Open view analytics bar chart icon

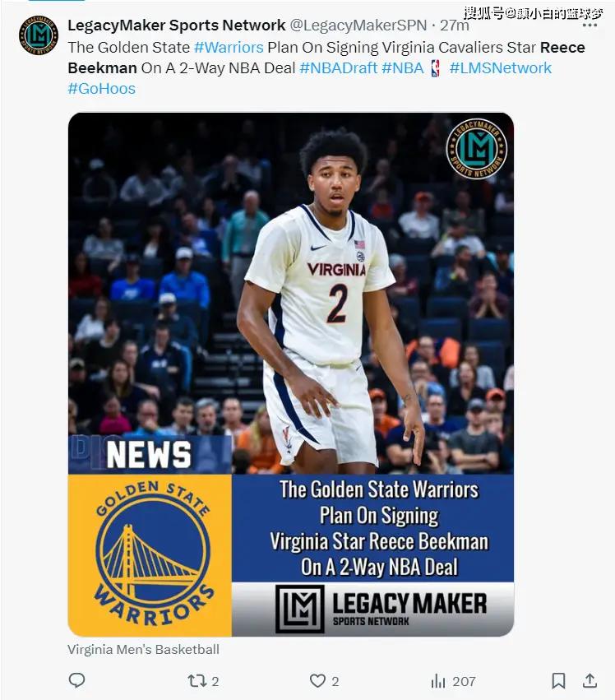click(438, 681)
